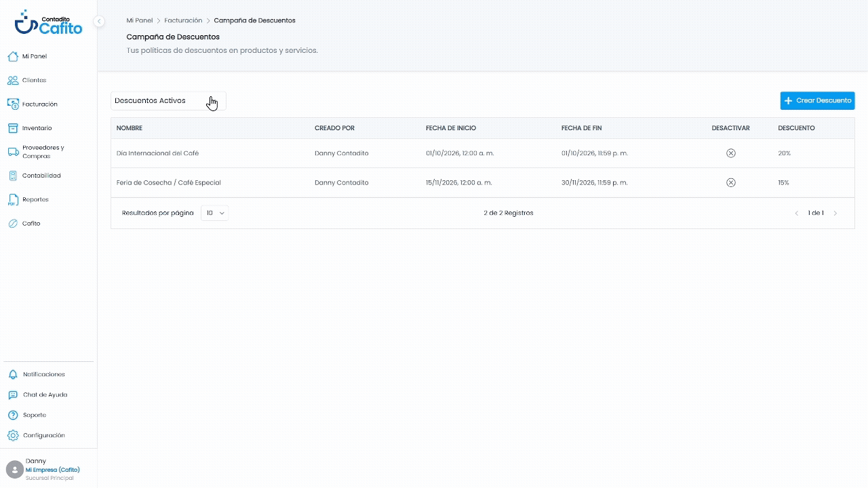Image resolution: width=868 pixels, height=488 pixels.
Task: Click the Crear Descuento button
Action: click(817, 101)
